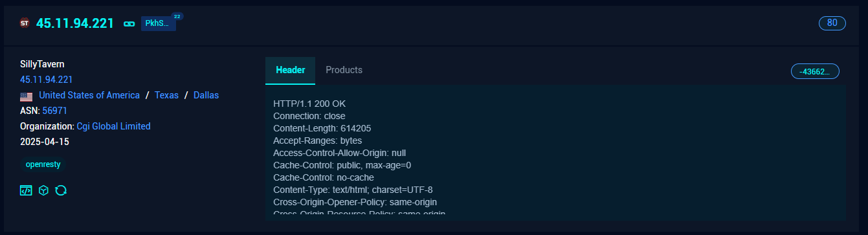The width and height of the screenshot is (868, 235).
Task: Click the cube products icon
Action: [x=43, y=190]
